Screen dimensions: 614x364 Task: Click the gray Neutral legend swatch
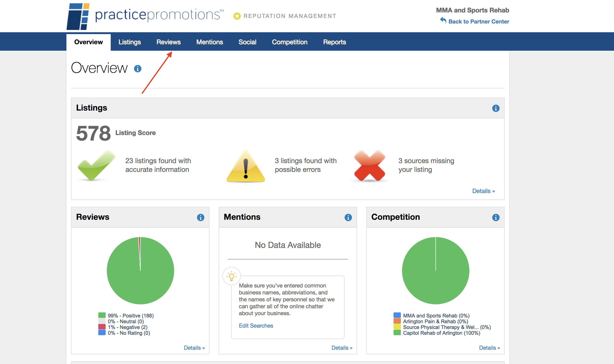pyautogui.click(x=102, y=321)
